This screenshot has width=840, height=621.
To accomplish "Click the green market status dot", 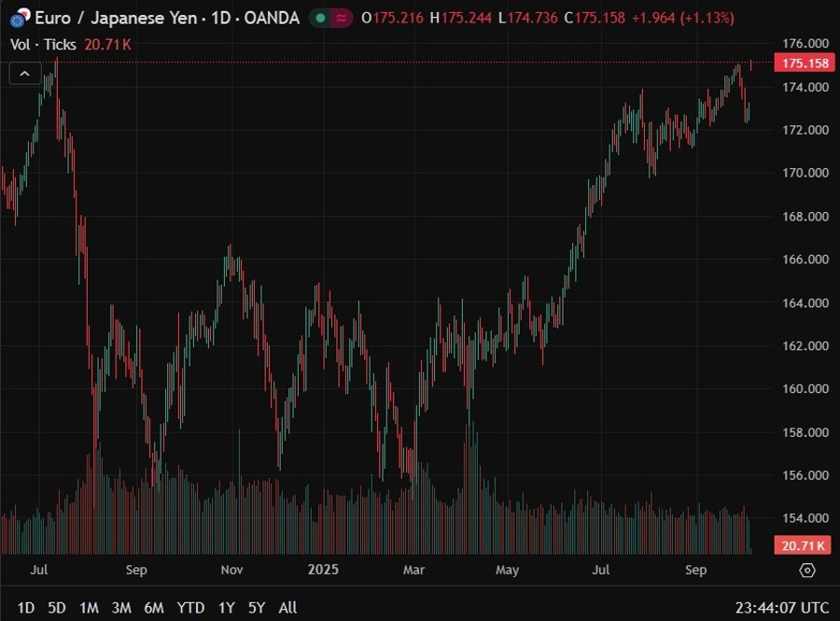I will tap(321, 18).
